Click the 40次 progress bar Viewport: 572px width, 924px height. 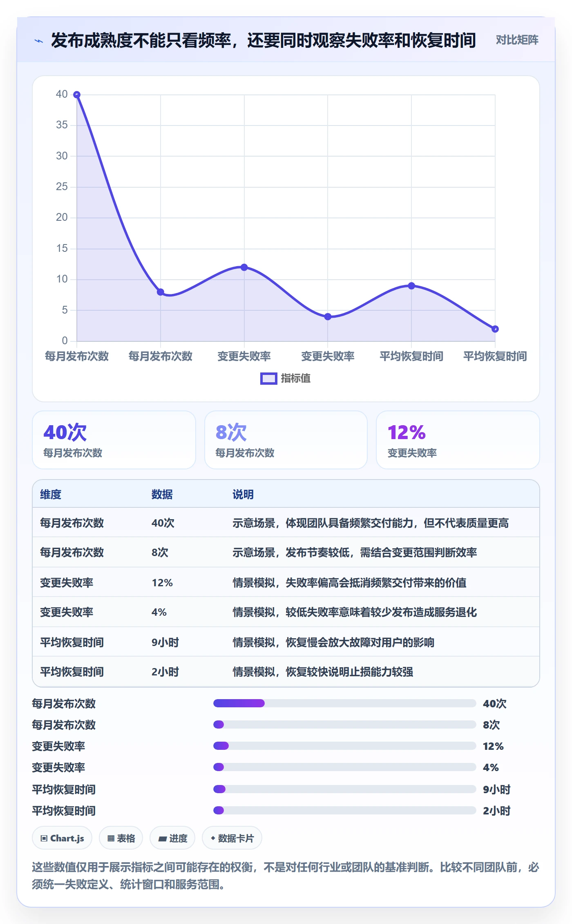(344, 703)
